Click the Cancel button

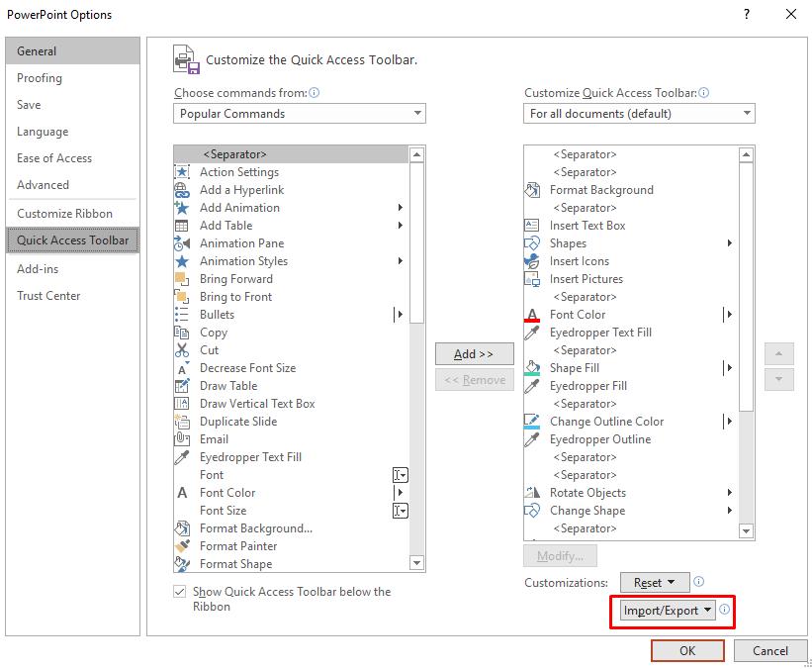[770, 651]
